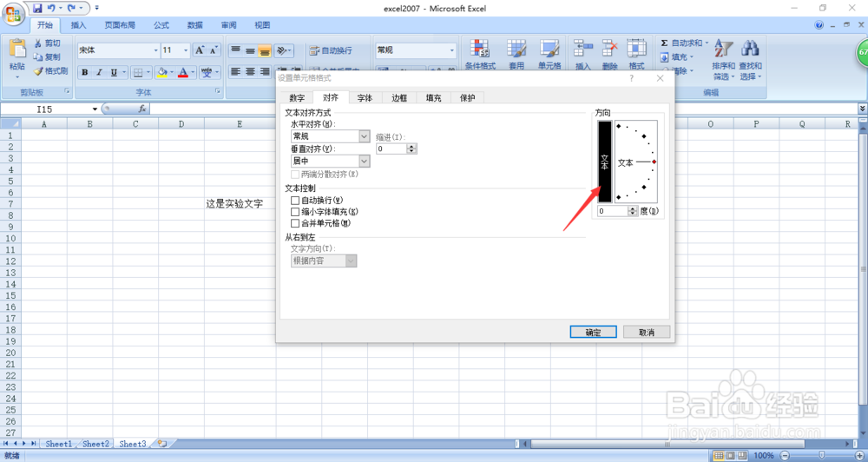The image size is (868, 462).
Task: Click Align Text Right in the ribbon
Action: pos(265,72)
